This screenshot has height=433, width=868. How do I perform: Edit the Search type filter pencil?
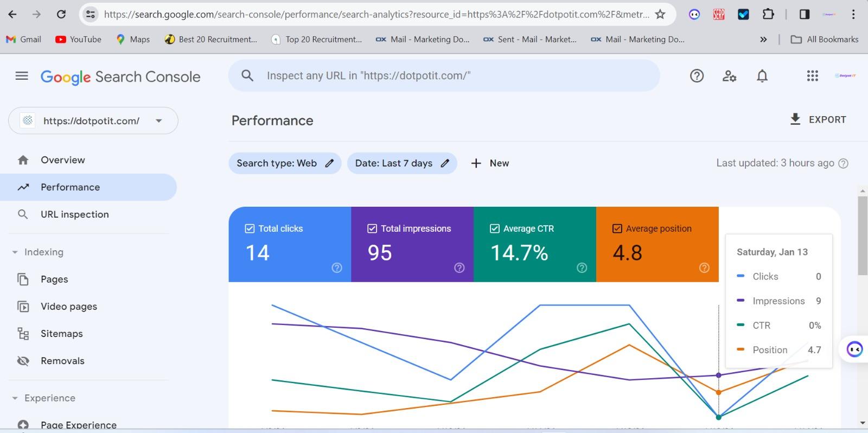329,163
